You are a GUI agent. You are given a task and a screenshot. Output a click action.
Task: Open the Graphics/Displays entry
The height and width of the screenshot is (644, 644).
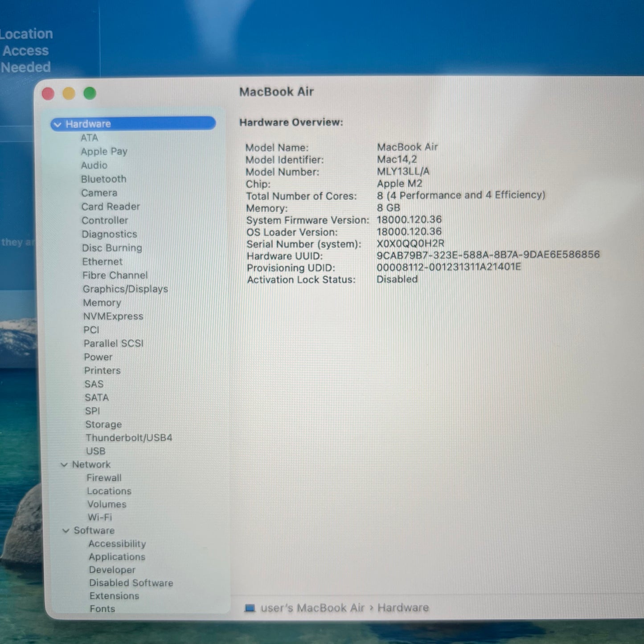[126, 289]
